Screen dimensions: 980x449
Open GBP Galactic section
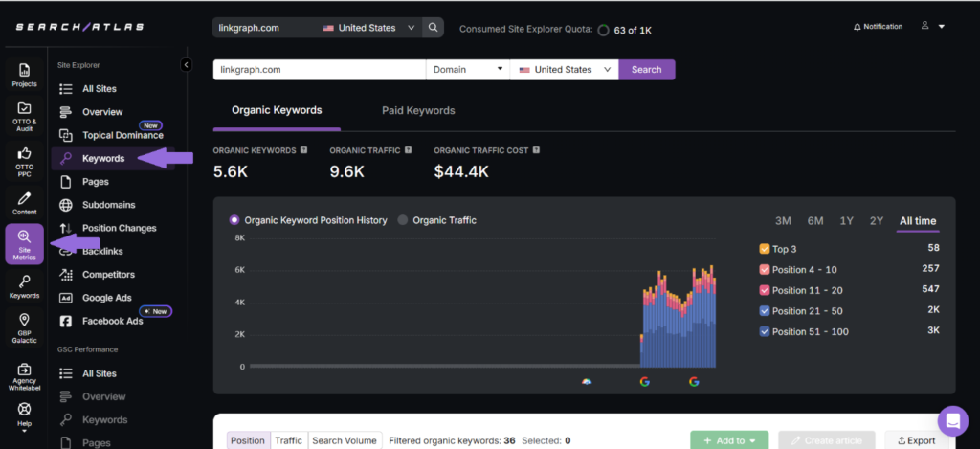pos(24,328)
